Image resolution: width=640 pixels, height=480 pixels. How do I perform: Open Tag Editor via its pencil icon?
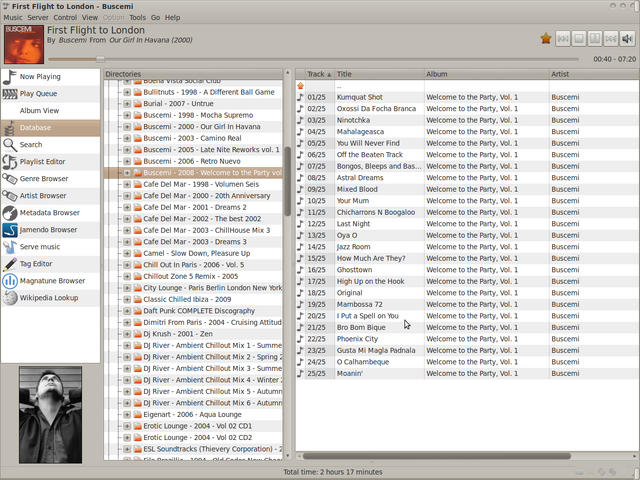pyautogui.click(x=10, y=264)
